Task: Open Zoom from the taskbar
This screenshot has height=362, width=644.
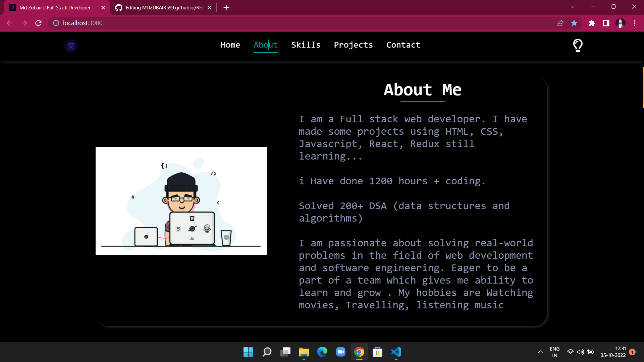Action: pos(341,352)
